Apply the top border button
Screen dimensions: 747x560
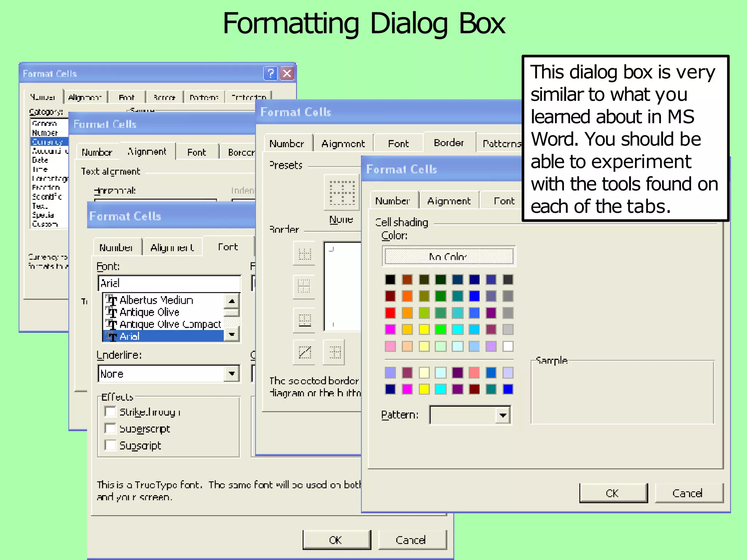(304, 254)
